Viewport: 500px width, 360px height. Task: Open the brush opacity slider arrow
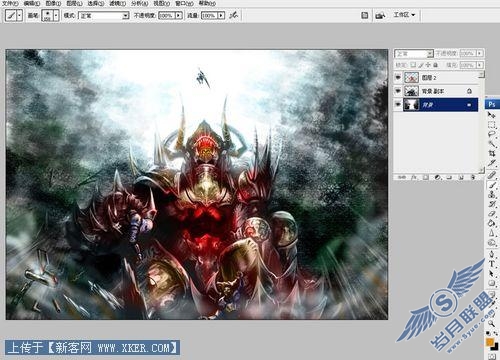[179, 15]
